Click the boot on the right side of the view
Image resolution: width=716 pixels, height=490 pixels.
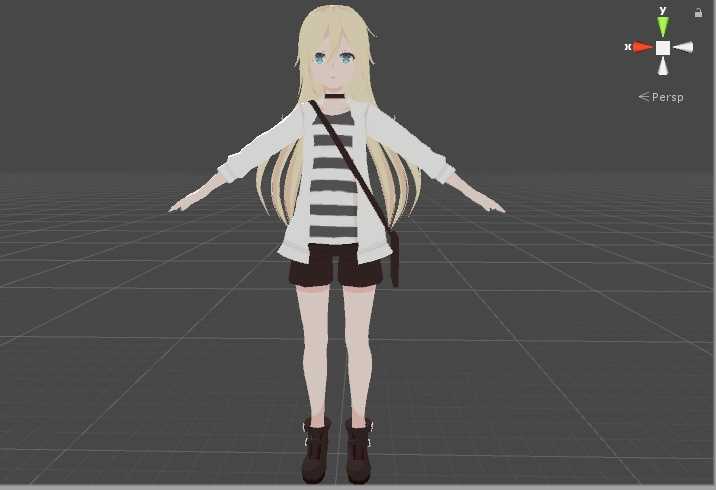pos(359,452)
